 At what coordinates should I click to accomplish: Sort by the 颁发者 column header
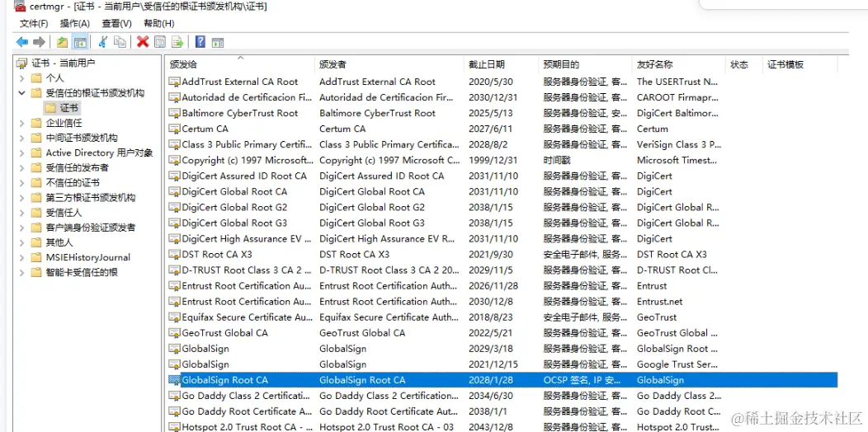click(389, 64)
